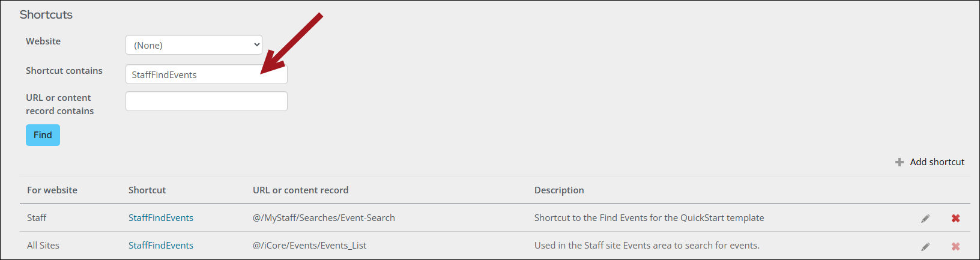Click the URL or content record column header
This screenshot has width=980, height=260.
(x=300, y=190)
